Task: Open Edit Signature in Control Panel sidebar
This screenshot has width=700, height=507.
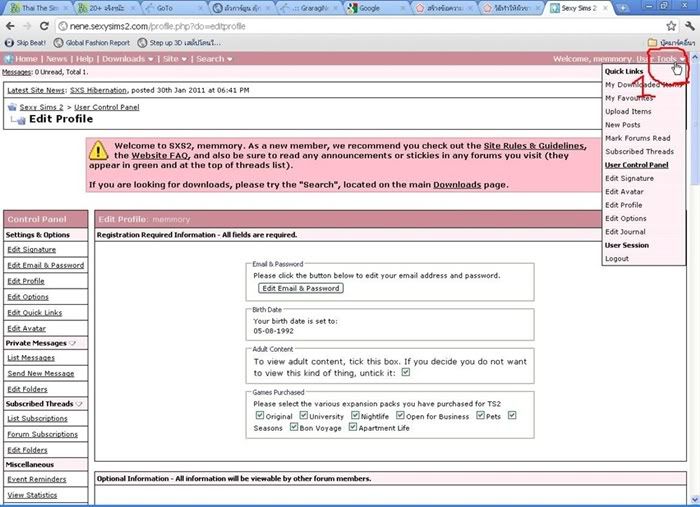Action: coord(32,250)
